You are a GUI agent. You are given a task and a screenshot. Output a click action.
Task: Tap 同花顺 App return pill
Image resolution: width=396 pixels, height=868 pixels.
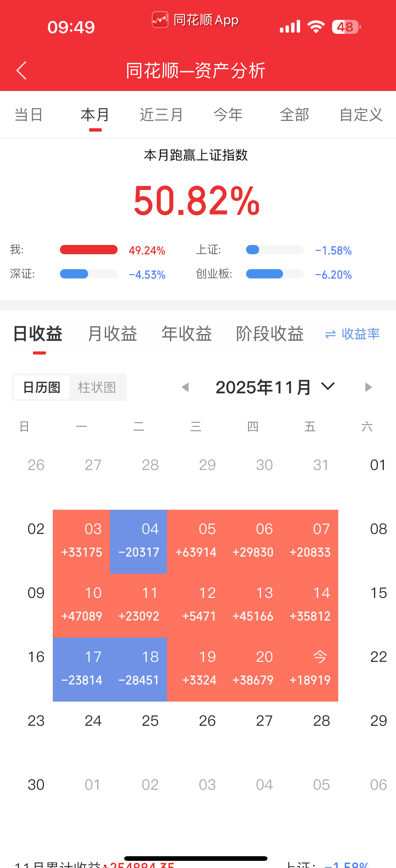click(x=195, y=20)
